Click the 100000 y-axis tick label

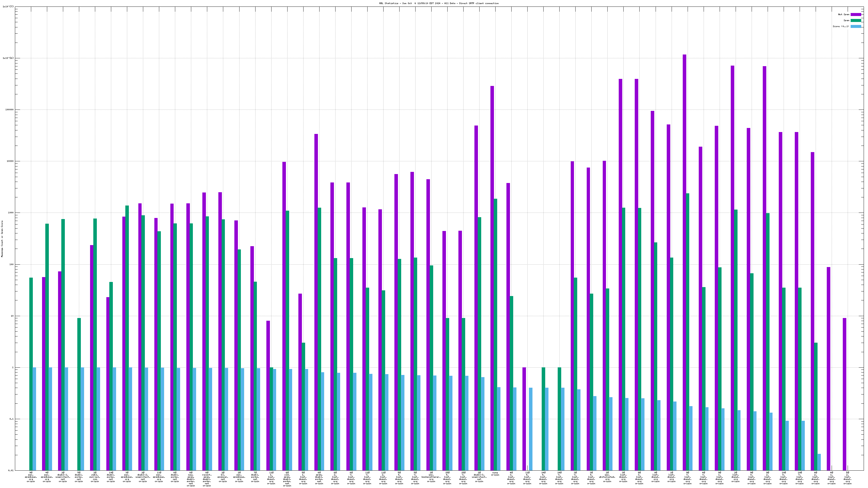coord(9,110)
